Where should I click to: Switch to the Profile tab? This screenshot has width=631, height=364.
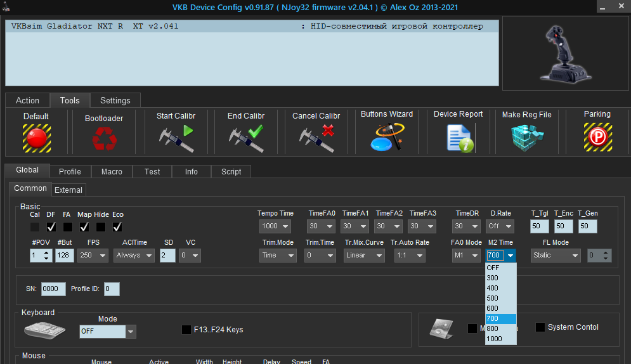pos(70,172)
